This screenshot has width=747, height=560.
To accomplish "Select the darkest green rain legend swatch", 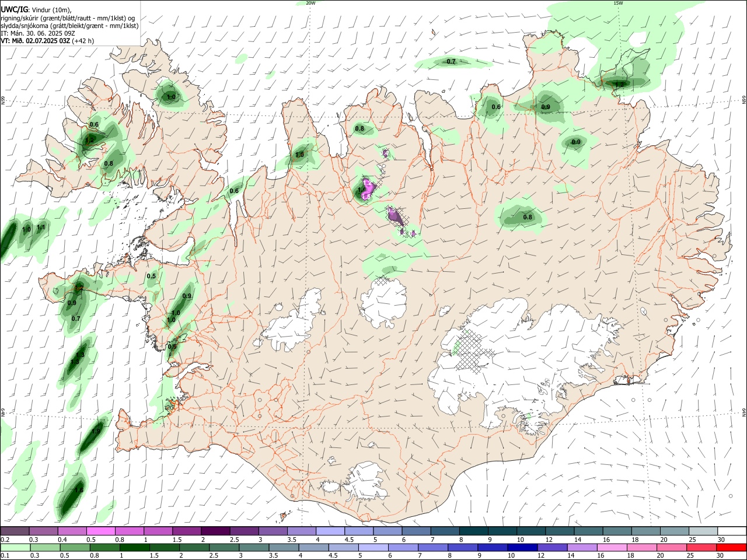I will 134,547.
